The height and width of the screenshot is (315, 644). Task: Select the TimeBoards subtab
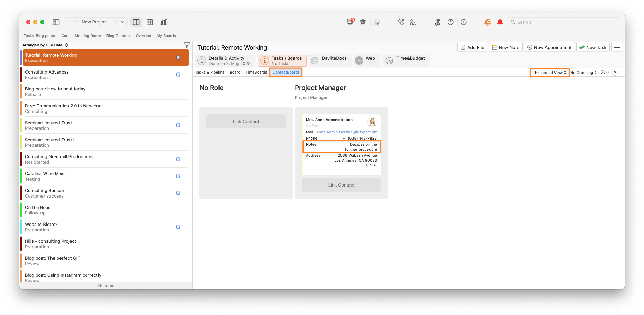tap(256, 72)
